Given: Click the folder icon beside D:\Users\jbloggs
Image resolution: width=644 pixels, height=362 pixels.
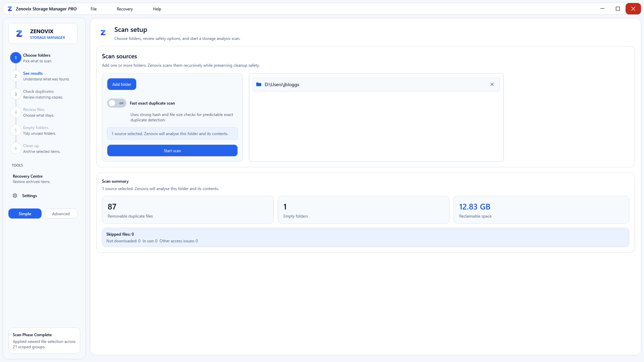Looking at the screenshot, I should tap(259, 84).
